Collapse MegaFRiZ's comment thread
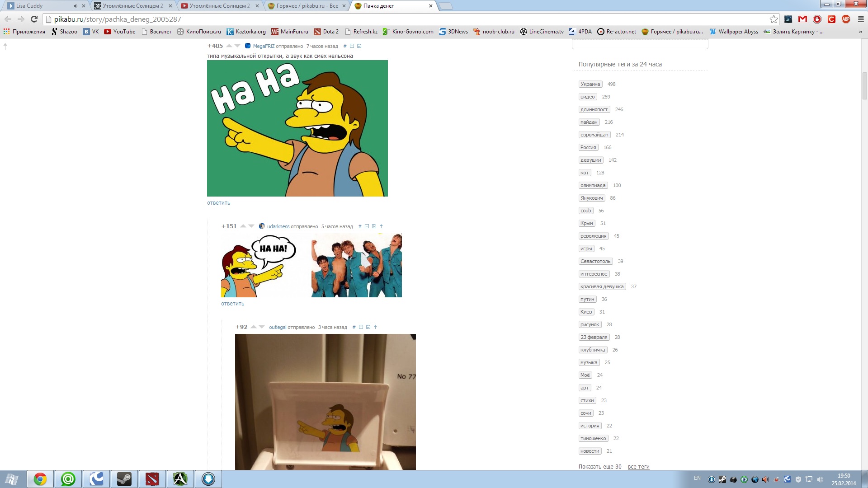This screenshot has width=868, height=488. [x=352, y=46]
